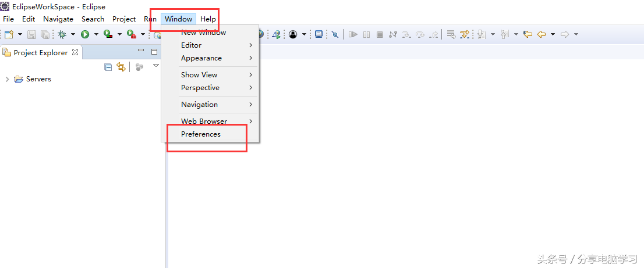The width and height of the screenshot is (644, 268).
Task: Open the Back history dropdown arrow
Action: 553,34
